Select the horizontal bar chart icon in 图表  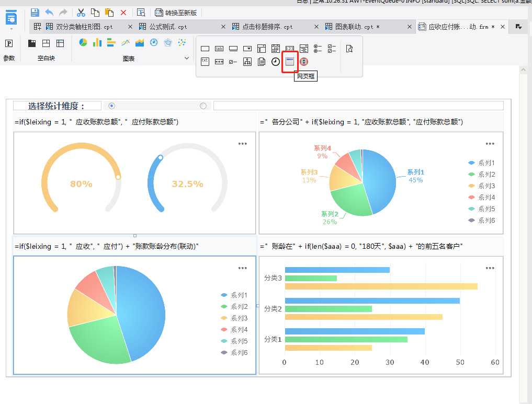[x=111, y=42]
